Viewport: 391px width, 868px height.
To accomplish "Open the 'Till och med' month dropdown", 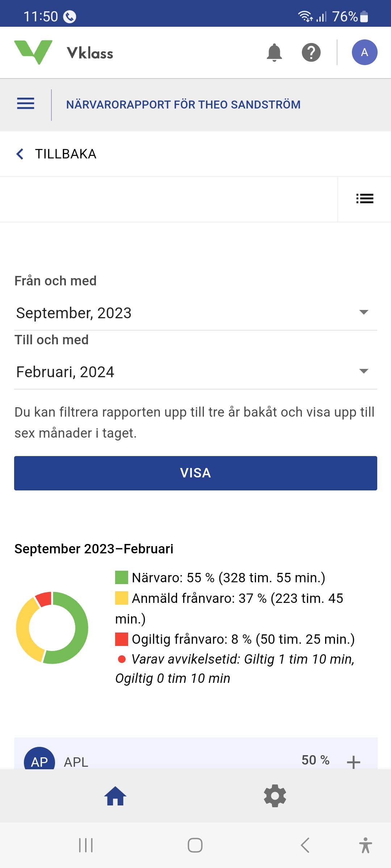I will coord(195,372).
